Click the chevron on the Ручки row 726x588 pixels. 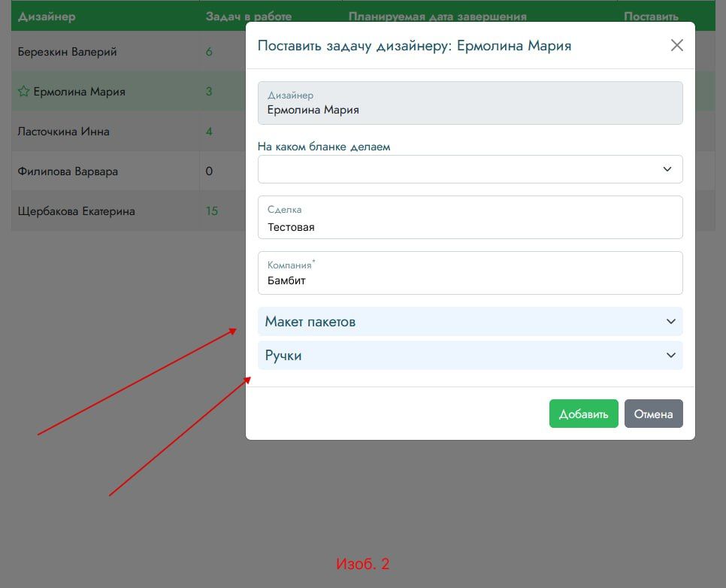coord(670,356)
